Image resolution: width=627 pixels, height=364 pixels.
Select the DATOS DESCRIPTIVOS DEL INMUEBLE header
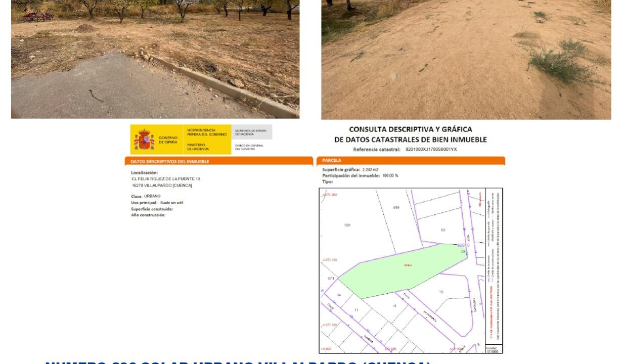point(219,161)
